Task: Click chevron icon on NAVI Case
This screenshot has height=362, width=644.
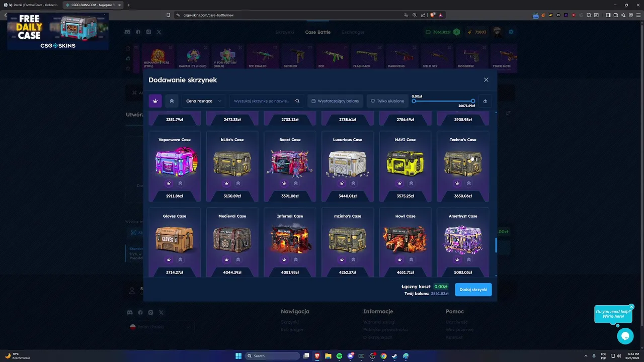Action: (411, 183)
